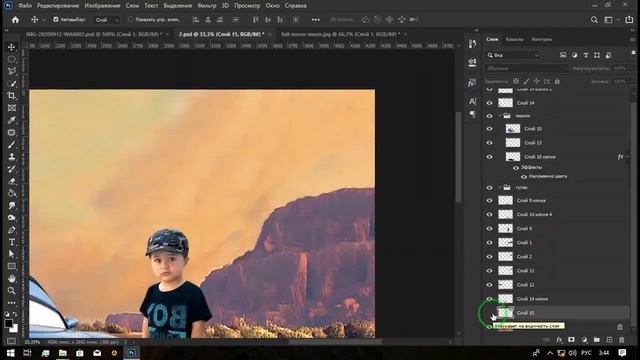Open Windows Start button
640x360 pixels.
(x=10, y=353)
